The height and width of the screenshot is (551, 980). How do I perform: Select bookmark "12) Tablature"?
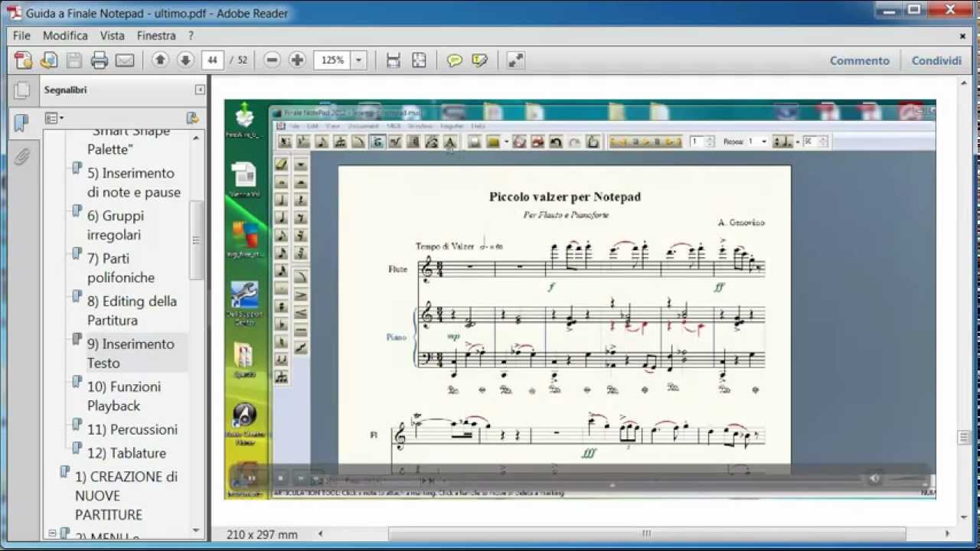tap(126, 453)
